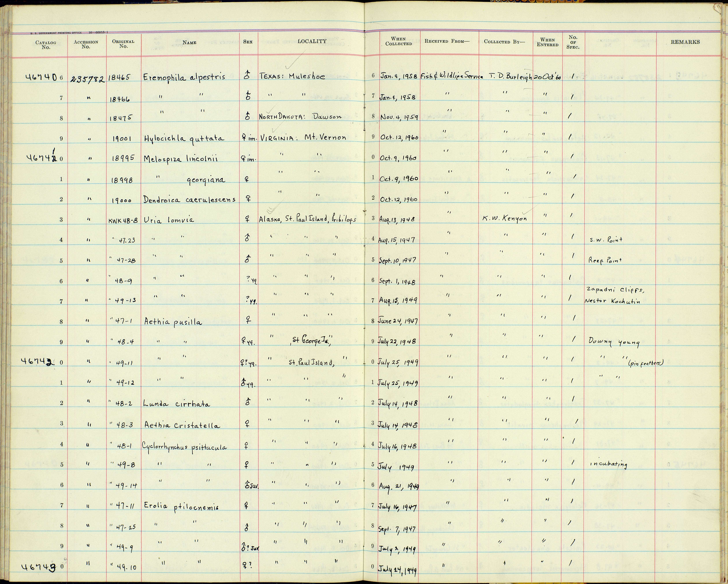Click the 'Catalog No.' column header
This screenshot has height=584, width=728.
(46, 45)
